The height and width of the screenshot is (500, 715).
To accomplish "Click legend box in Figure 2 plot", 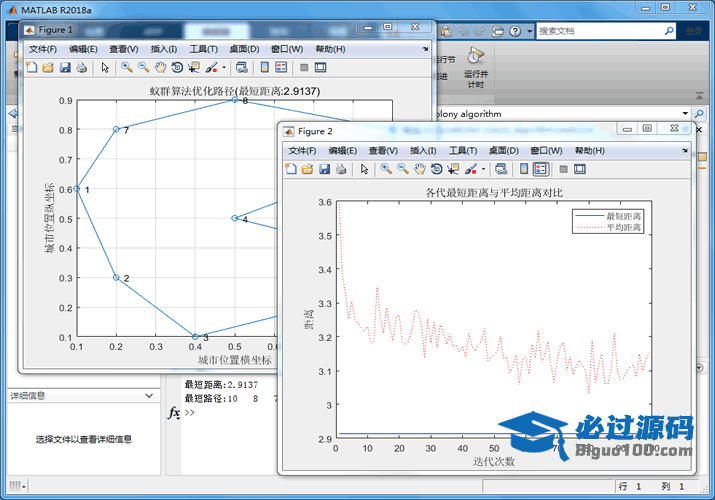I will click(x=608, y=221).
